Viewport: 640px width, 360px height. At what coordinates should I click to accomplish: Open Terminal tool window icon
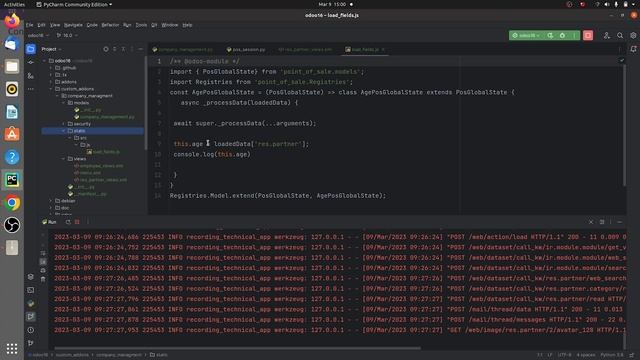click(31, 290)
